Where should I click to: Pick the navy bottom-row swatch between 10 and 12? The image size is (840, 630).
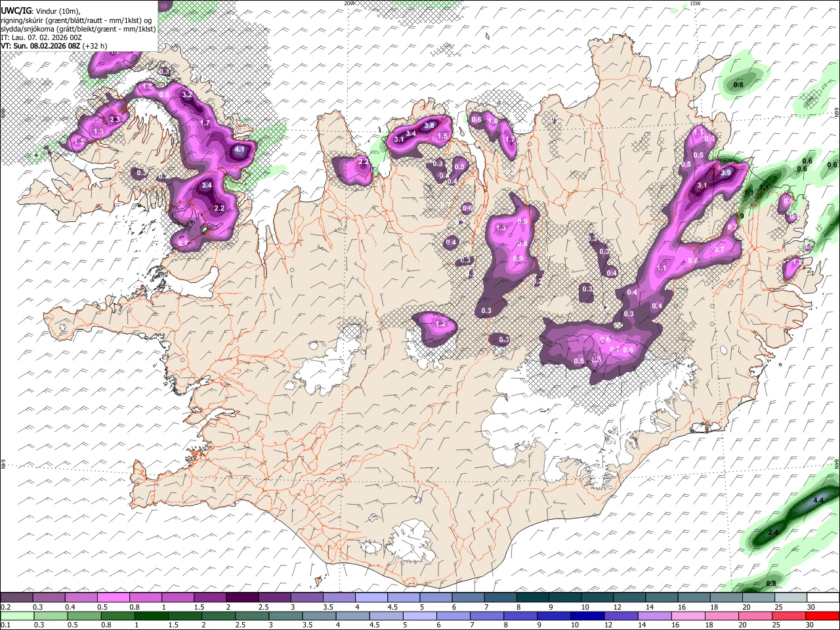[587, 616]
